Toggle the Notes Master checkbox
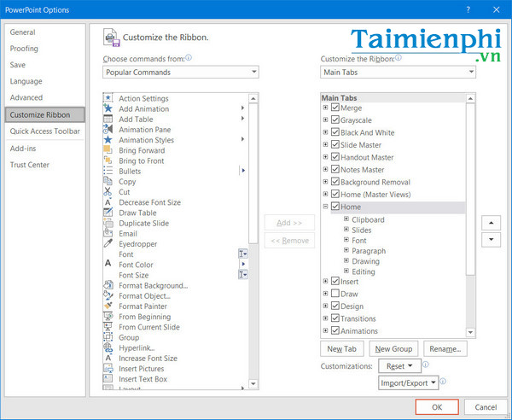Image resolution: width=512 pixels, height=420 pixels. click(335, 170)
